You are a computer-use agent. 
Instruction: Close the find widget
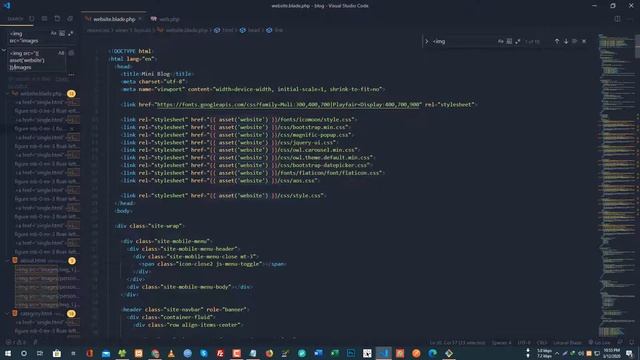pyautogui.click(x=584, y=41)
